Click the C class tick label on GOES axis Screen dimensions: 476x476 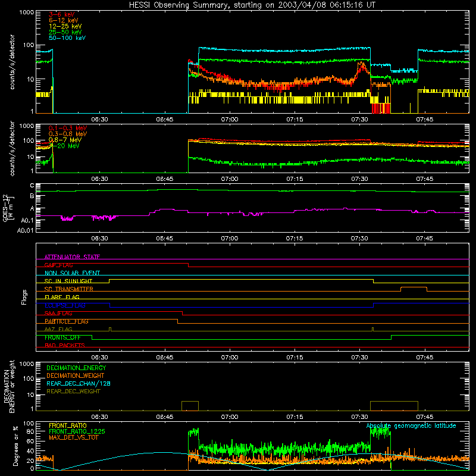32,186
